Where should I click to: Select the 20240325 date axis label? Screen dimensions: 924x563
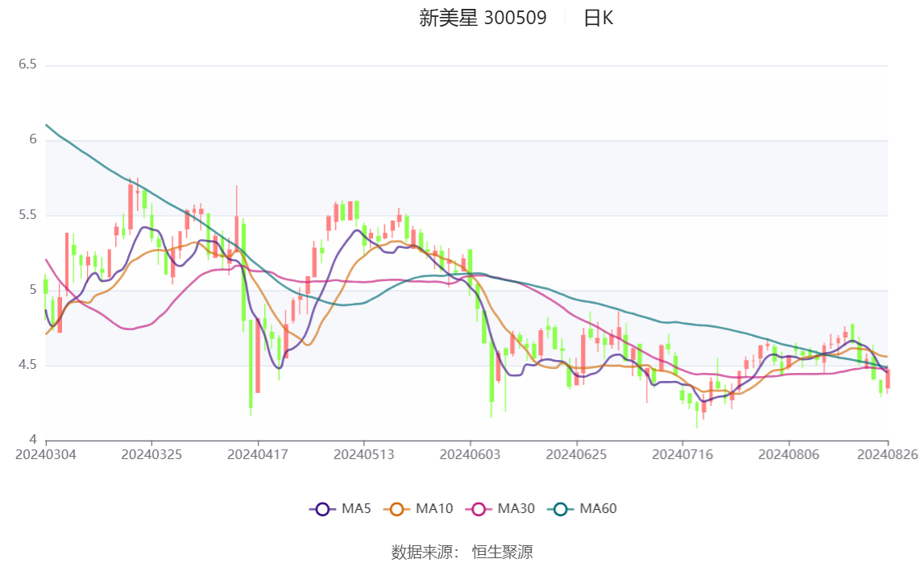click(x=151, y=454)
